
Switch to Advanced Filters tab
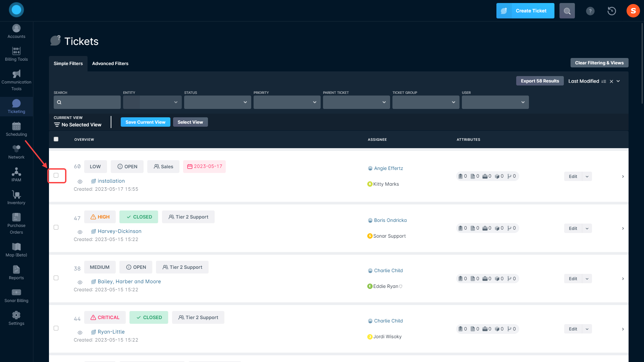pyautogui.click(x=110, y=63)
